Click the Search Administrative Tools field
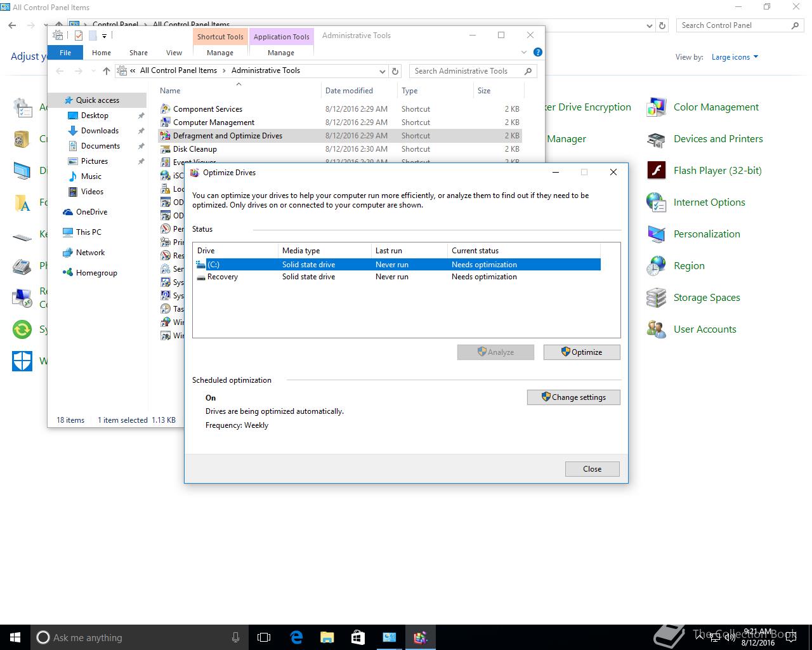Screen dimensions: 812x650 click(x=467, y=71)
